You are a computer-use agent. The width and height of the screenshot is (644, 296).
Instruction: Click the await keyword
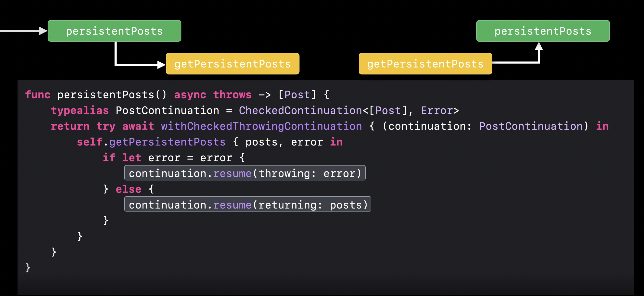pyautogui.click(x=138, y=126)
